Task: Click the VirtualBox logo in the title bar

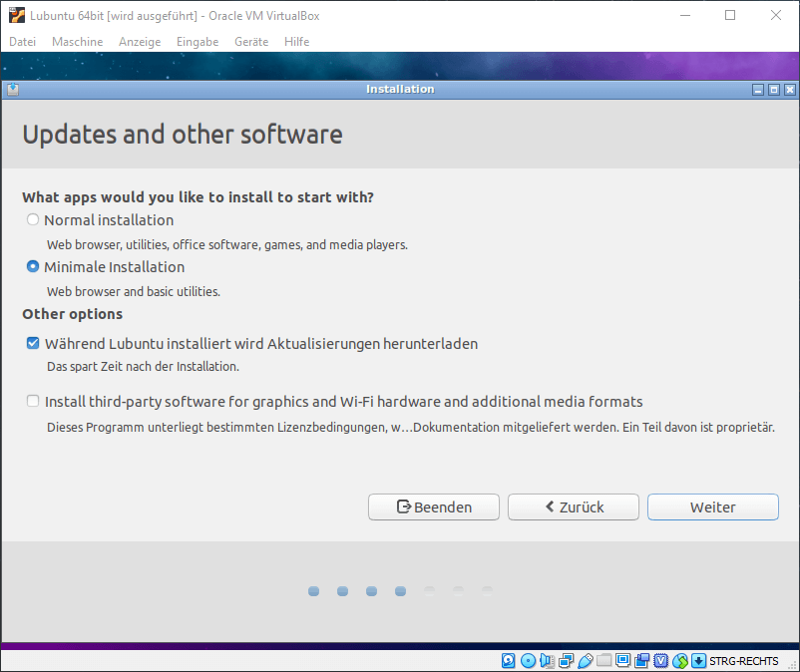Action: [17, 15]
